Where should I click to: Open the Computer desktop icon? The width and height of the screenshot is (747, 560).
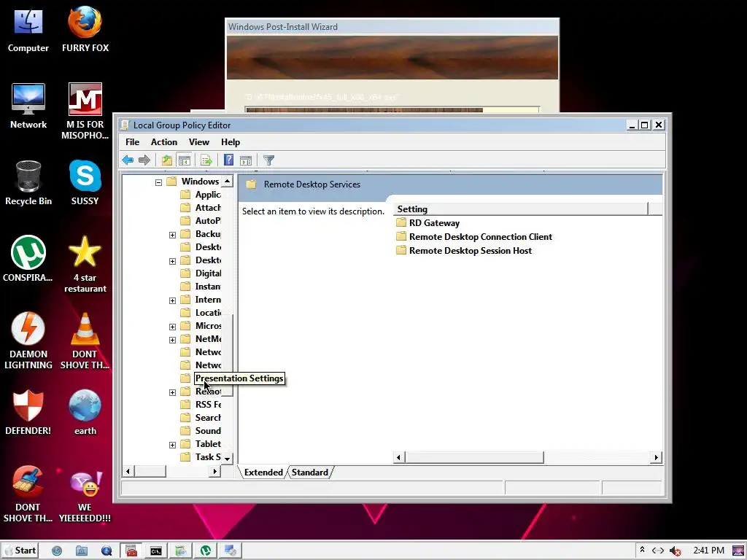click(28, 29)
